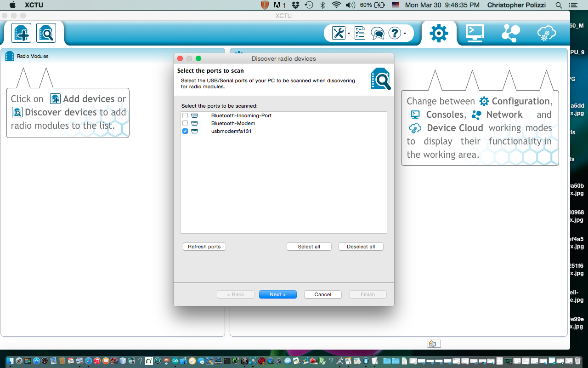Select the usbmodemfa131 port name

[231, 131]
